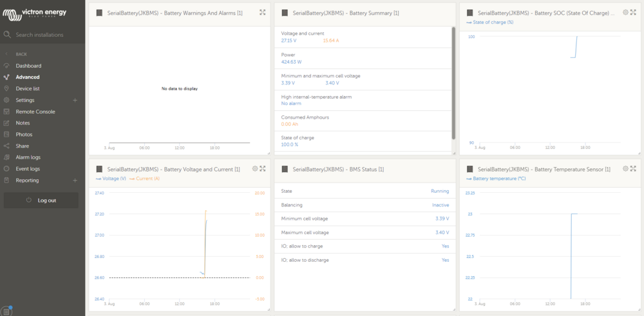The width and height of the screenshot is (644, 316).
Task: Toggle State of charge (%) legend series
Action: [x=492, y=23]
